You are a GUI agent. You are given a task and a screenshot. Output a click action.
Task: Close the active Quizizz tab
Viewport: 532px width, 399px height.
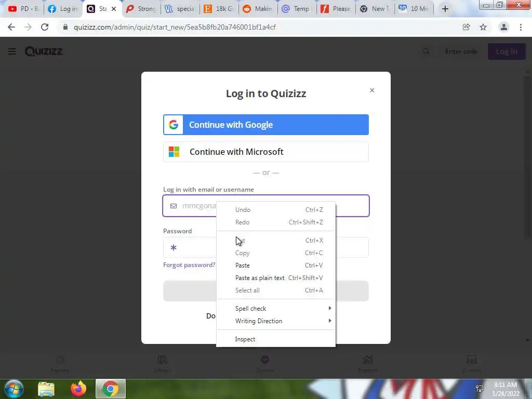pos(114,9)
